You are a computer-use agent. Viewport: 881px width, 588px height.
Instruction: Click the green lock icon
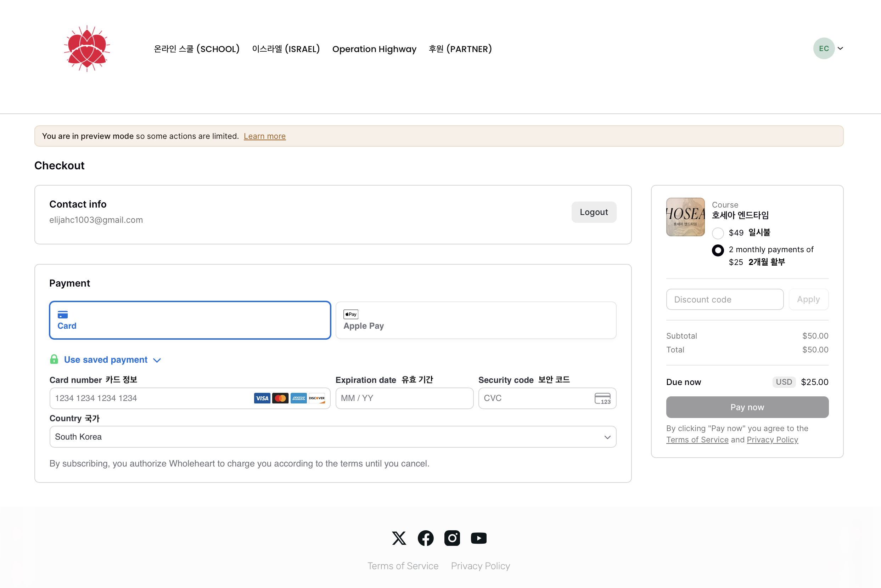click(54, 360)
